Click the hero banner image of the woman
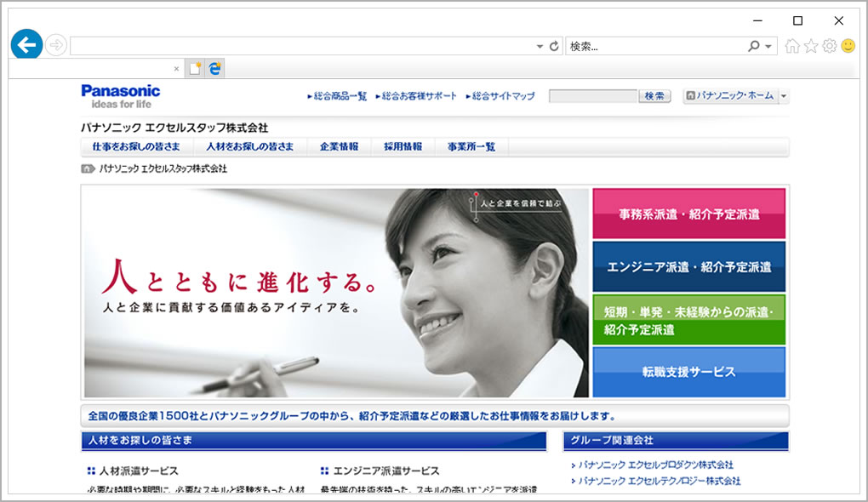Image resolution: width=868 pixels, height=502 pixels. [x=337, y=293]
